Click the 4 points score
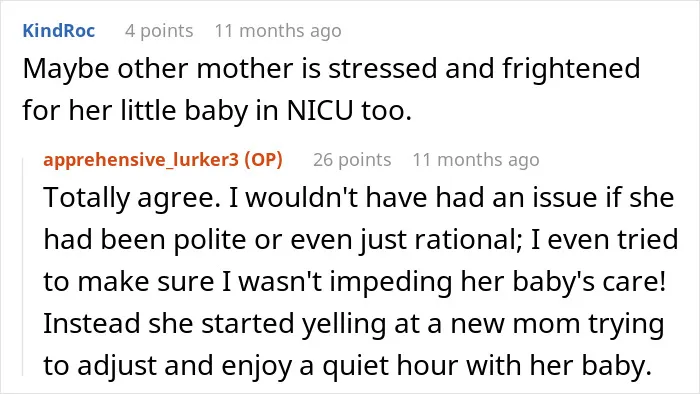Image resolution: width=700 pixels, height=394 pixels. [x=159, y=31]
